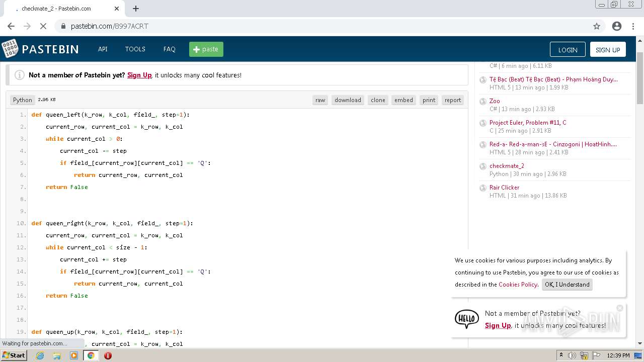Create a new paste with the green button
This screenshot has width=644, height=362.
(x=206, y=49)
